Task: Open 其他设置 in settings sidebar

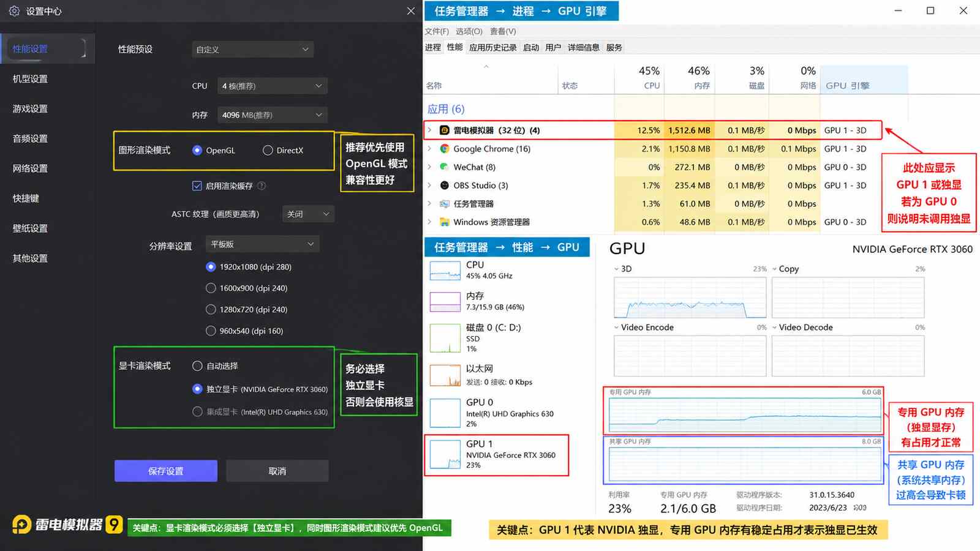Action: click(x=30, y=258)
